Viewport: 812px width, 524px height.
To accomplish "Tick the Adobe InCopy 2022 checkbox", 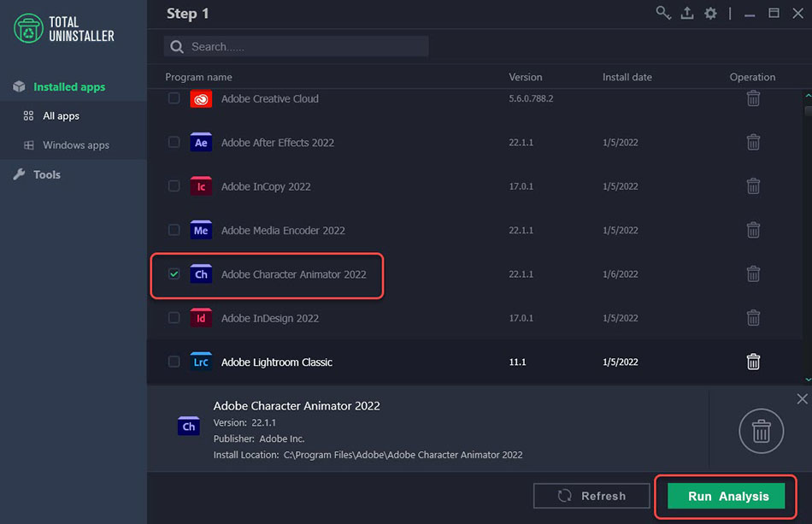I will (x=174, y=185).
